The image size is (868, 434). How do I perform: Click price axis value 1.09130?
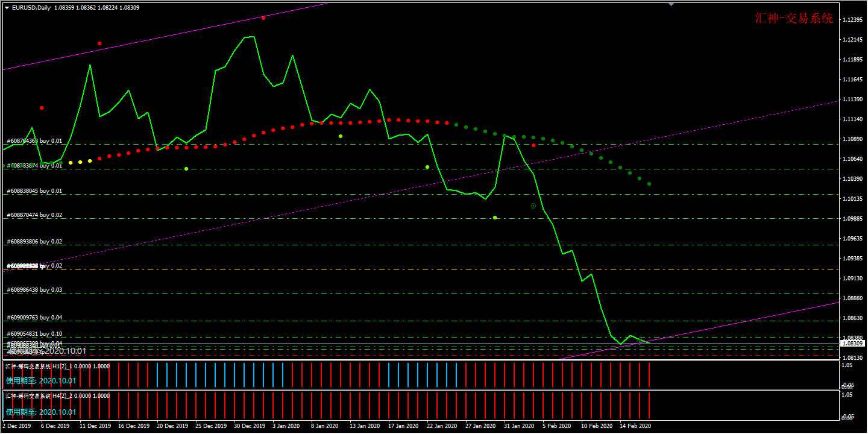(852, 278)
